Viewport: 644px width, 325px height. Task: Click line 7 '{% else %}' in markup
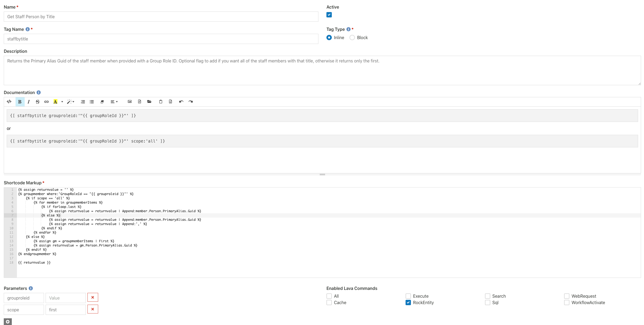click(x=51, y=215)
